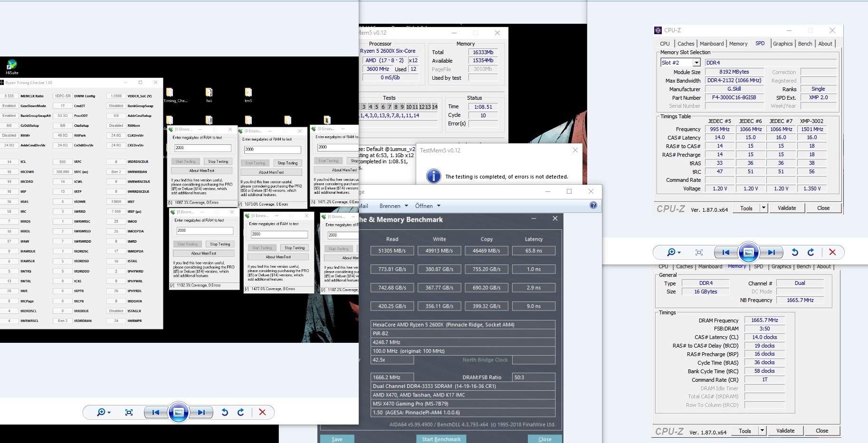Viewport: 868px width, 443px height.
Task: Select the SPD tab in the upper CPU-Z window
Action: tap(760, 43)
